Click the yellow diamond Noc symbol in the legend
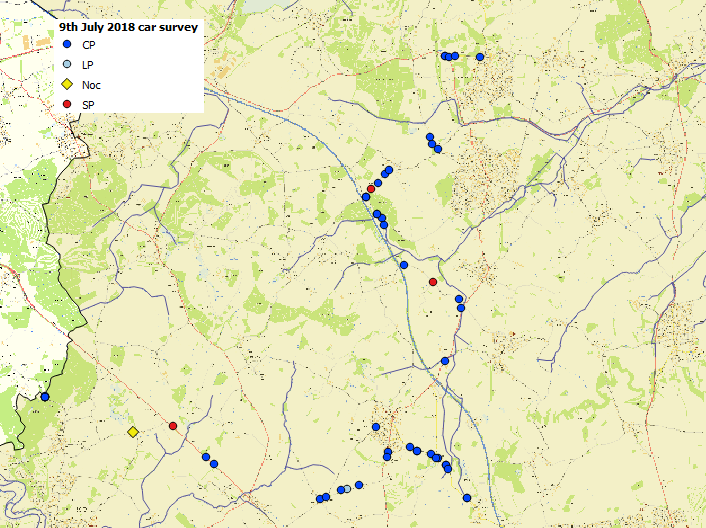 (x=67, y=84)
